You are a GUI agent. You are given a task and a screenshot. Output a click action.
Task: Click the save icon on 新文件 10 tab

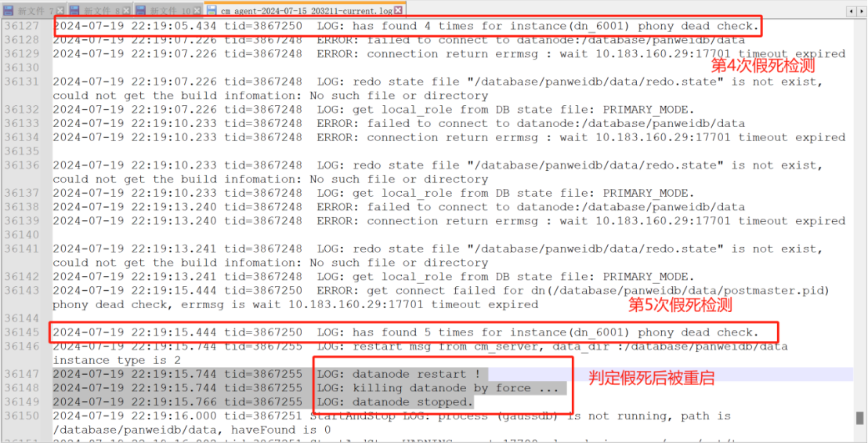click(140, 10)
